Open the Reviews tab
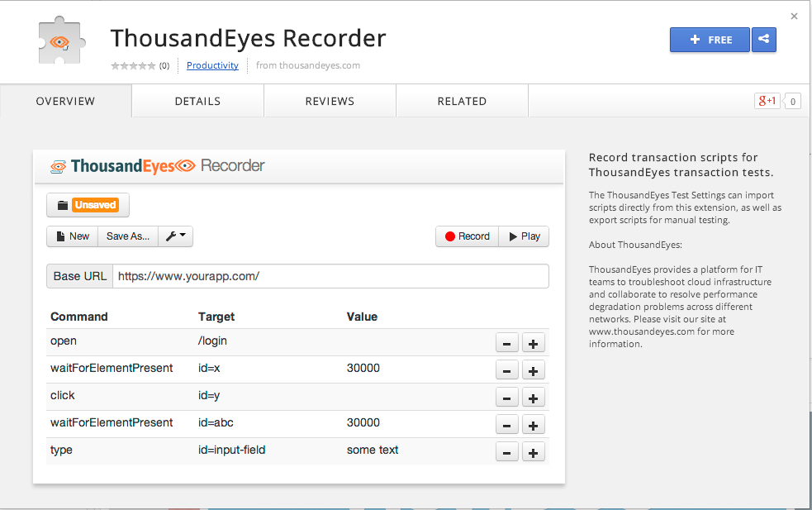 click(x=330, y=101)
